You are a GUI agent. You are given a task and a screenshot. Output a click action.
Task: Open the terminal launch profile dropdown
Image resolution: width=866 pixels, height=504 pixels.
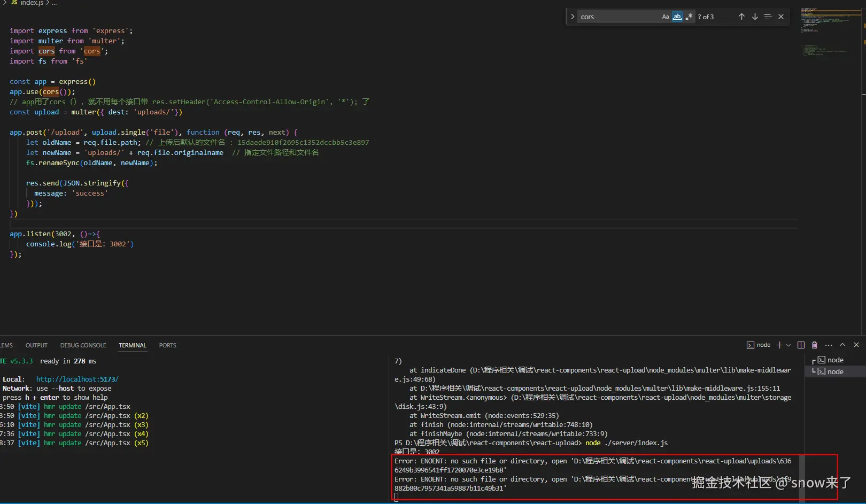(x=788, y=345)
